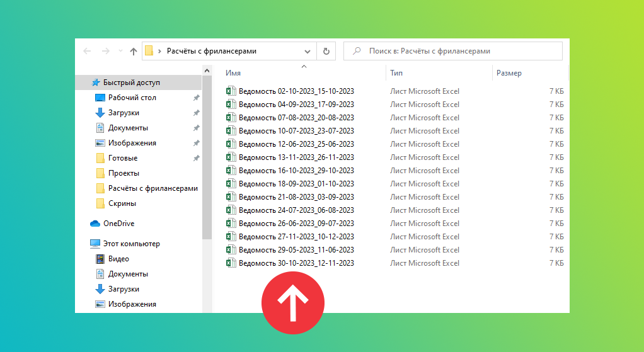Click the navigation pane scrollbar thumb

(x=207, y=158)
